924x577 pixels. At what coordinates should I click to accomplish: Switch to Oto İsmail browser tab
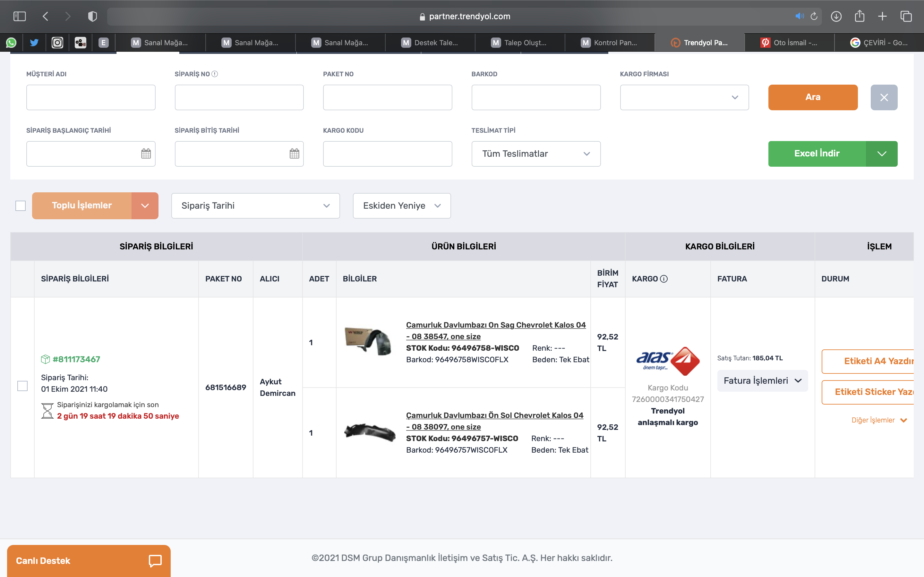click(789, 43)
